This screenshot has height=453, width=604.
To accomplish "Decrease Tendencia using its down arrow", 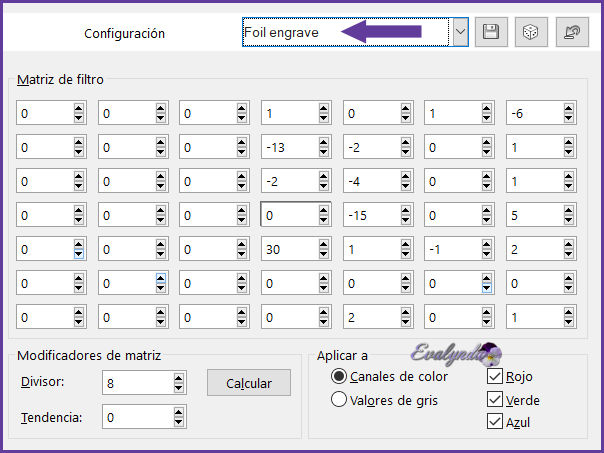I will 179,422.
